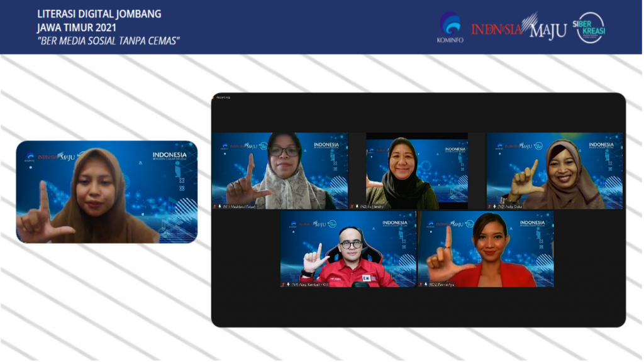Viewport: 644px width, 362px height.
Task: Open the Siberkreasi logo in the header
Action: pos(590,28)
